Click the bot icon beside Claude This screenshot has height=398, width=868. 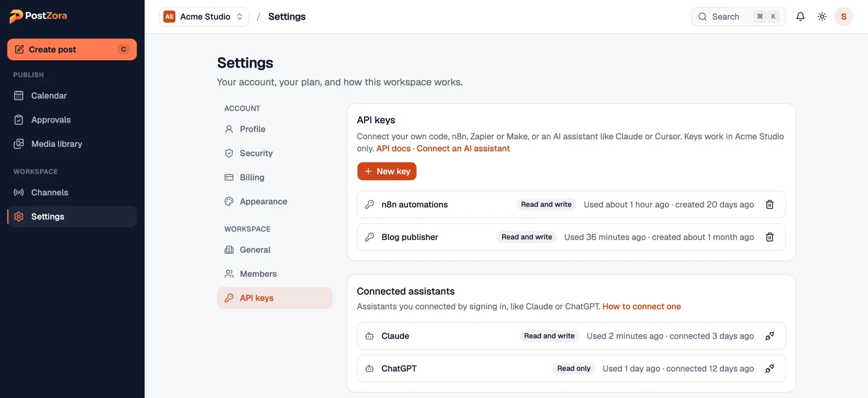[369, 336]
